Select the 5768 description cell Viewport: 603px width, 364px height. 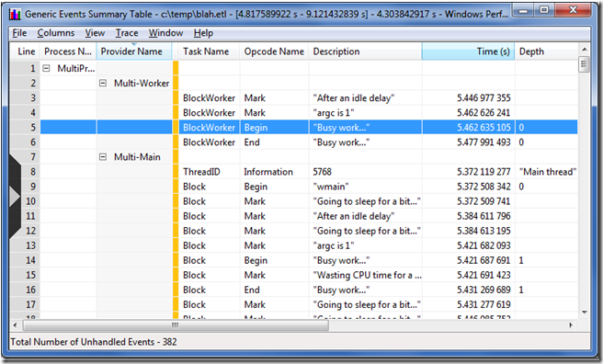click(x=323, y=172)
